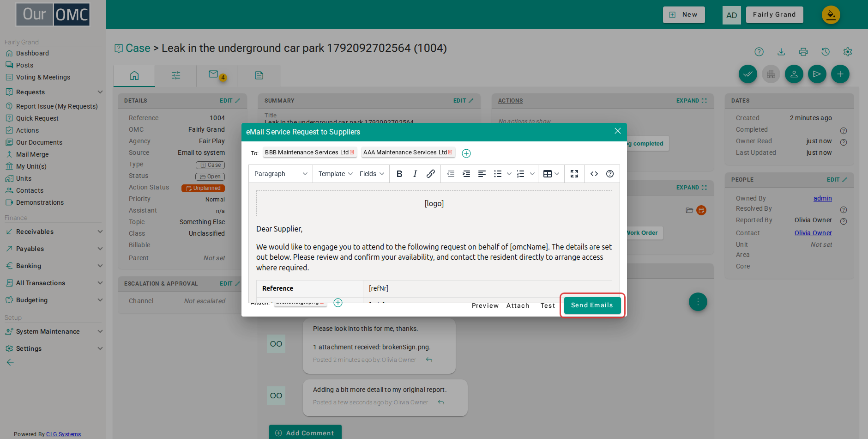The width and height of the screenshot is (868, 439).
Task: Open the case home tab
Action: 134,75
